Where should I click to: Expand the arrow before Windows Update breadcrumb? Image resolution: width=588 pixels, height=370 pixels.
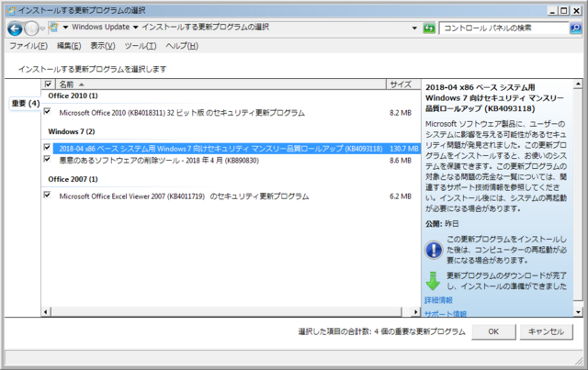65,28
